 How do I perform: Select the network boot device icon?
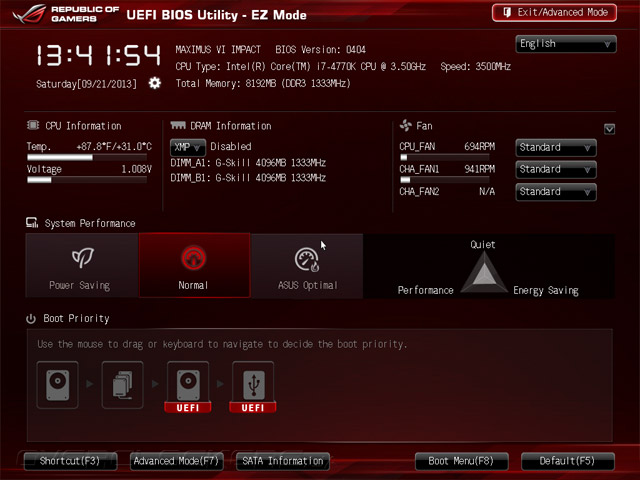[x=122, y=384]
